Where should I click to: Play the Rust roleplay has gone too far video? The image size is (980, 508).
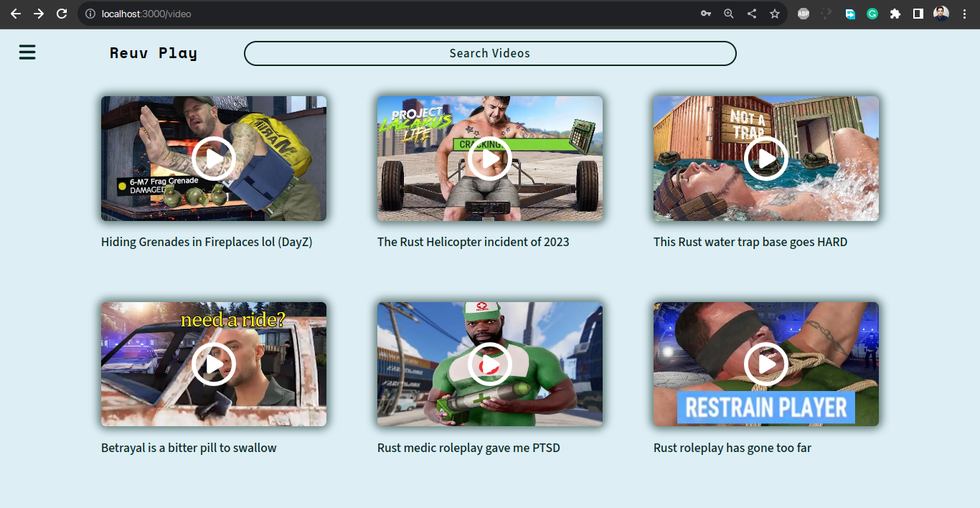(766, 364)
